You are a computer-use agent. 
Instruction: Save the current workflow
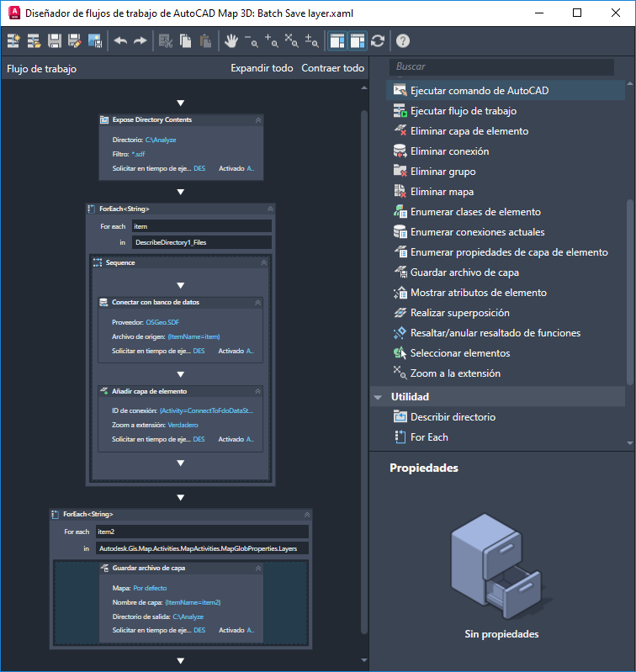(55, 41)
